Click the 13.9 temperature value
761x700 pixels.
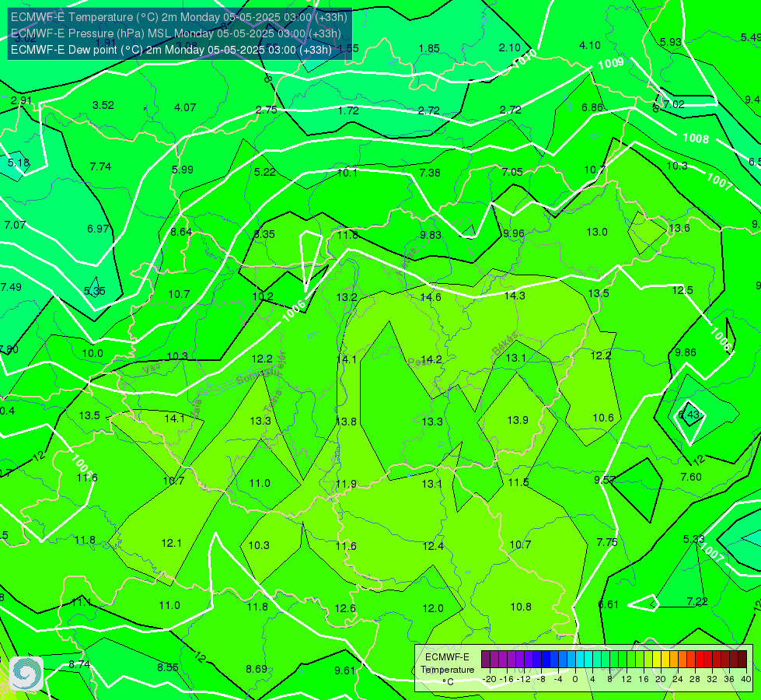pos(518,420)
